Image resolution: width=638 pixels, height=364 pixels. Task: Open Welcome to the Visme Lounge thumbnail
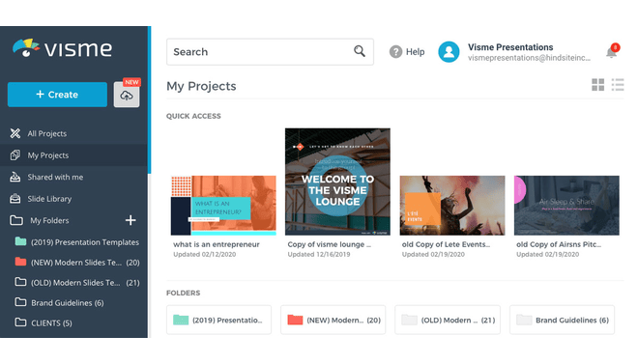pyautogui.click(x=337, y=182)
